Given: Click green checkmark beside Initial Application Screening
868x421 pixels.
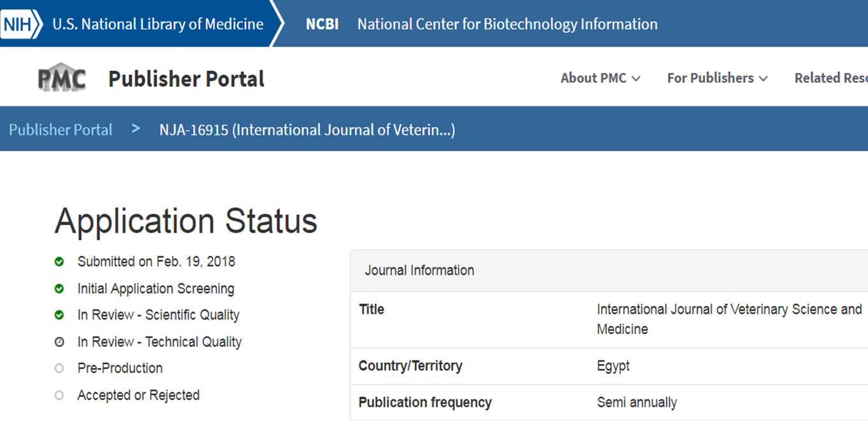Looking at the screenshot, I should [x=59, y=289].
